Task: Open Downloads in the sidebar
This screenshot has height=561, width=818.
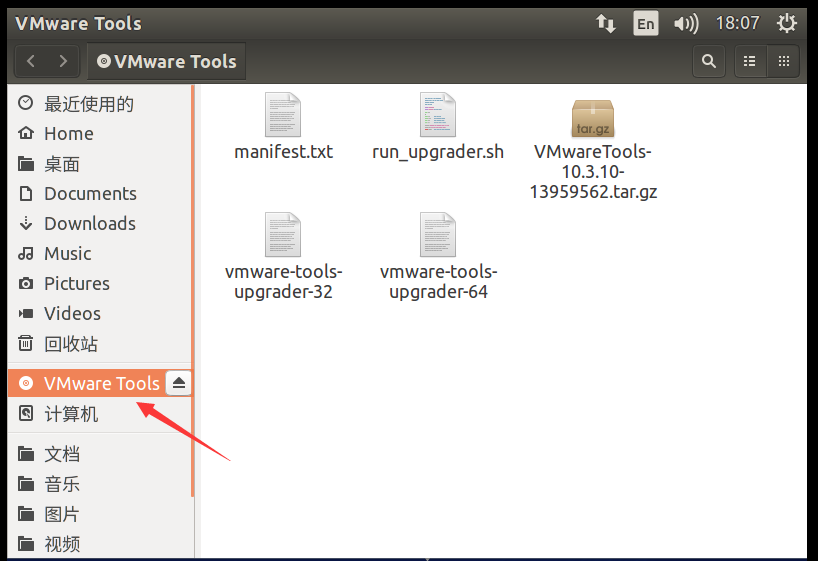Action: [100, 223]
